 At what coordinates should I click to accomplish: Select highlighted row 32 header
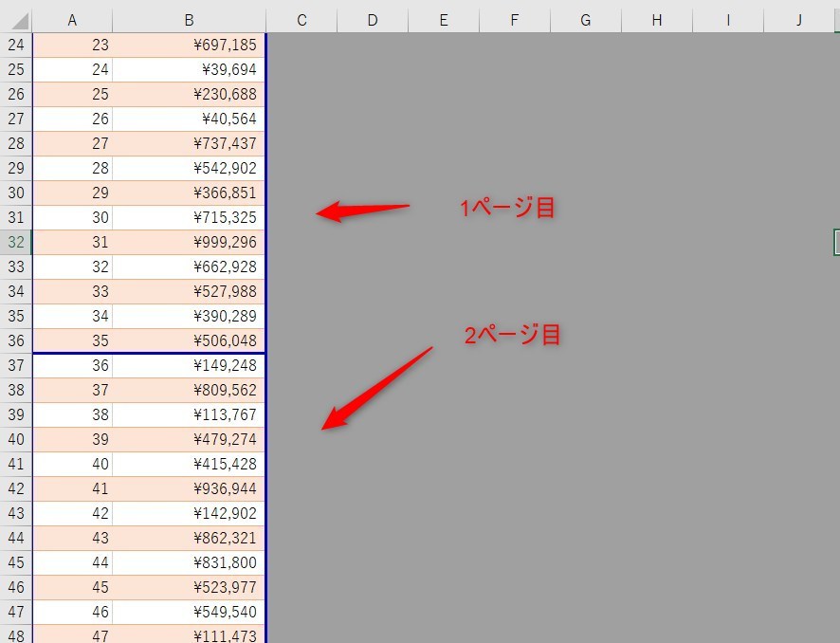pos(16,242)
